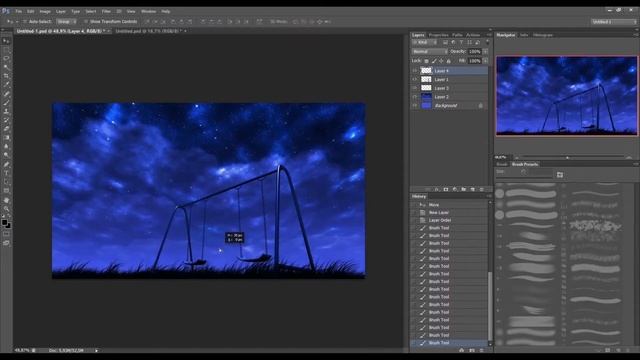Open the layer filter Kind dropdown
The image size is (640, 360).
425,42
